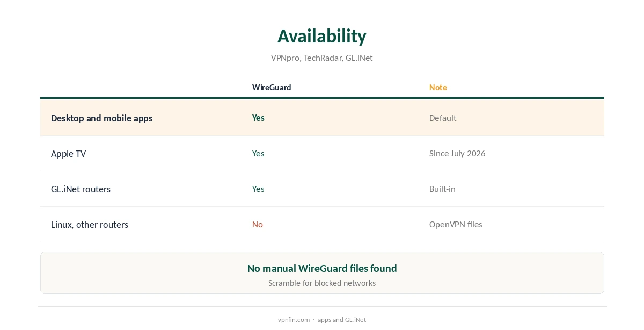
Task: Click the vpnfin.com footer text
Action: 294,319
